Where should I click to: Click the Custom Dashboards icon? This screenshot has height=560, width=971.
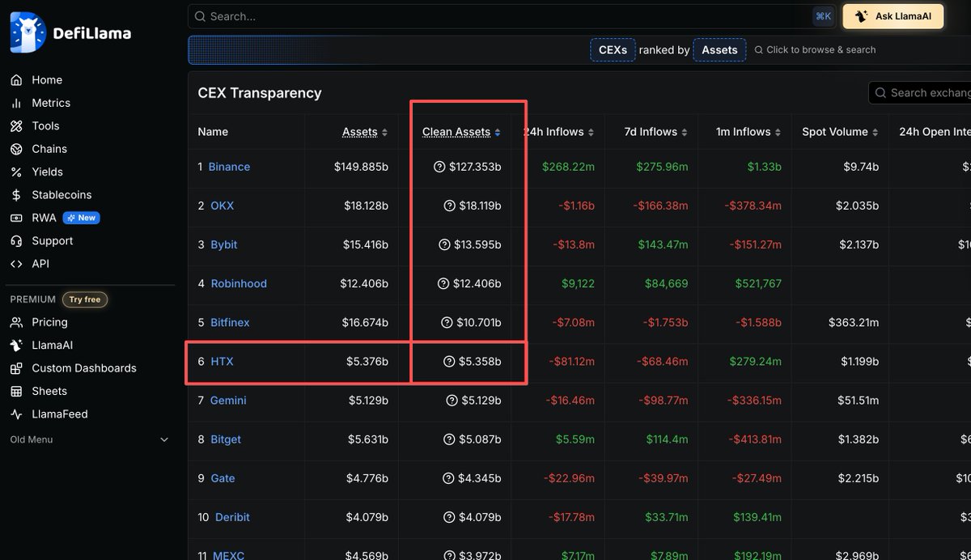pos(16,368)
